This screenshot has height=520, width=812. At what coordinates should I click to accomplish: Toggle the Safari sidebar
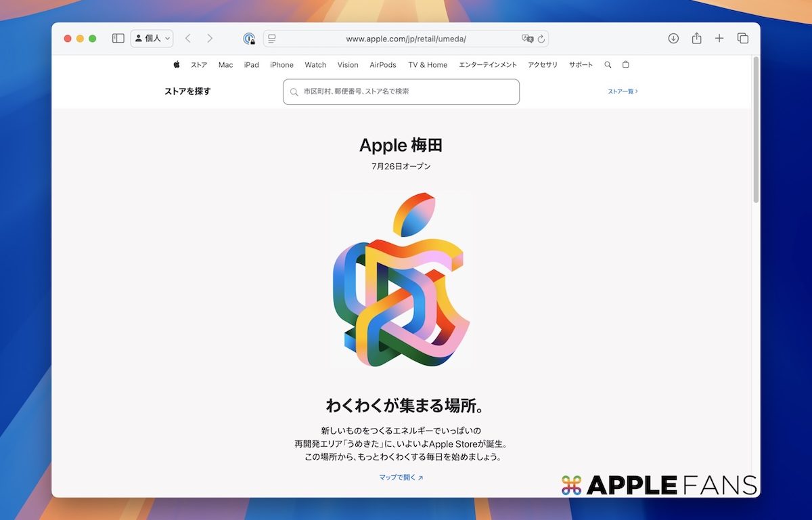118,39
